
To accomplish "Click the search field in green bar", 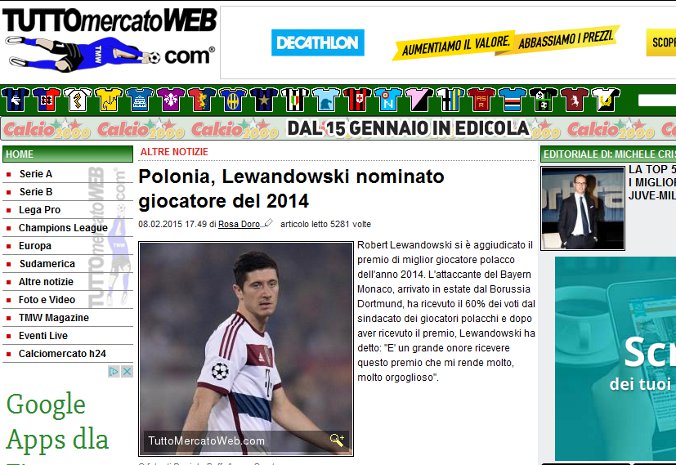I will [x=657, y=100].
